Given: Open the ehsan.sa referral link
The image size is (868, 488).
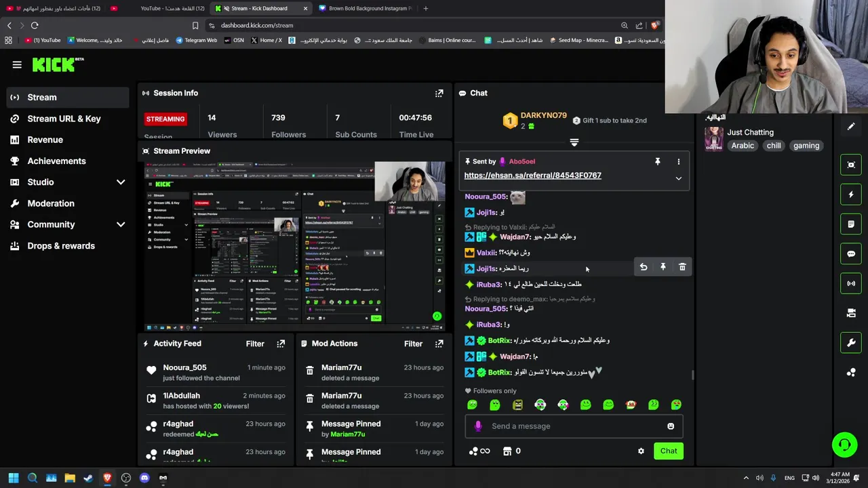Looking at the screenshot, I should pyautogui.click(x=533, y=176).
